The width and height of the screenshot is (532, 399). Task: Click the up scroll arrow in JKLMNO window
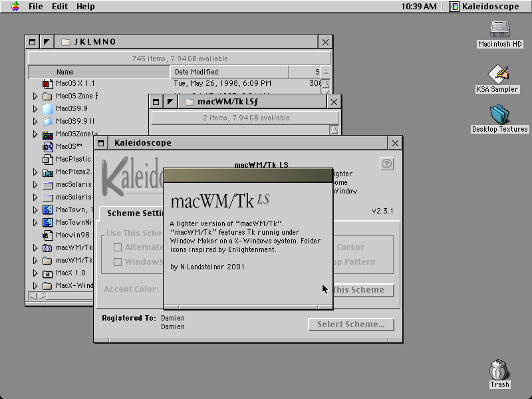[x=326, y=84]
